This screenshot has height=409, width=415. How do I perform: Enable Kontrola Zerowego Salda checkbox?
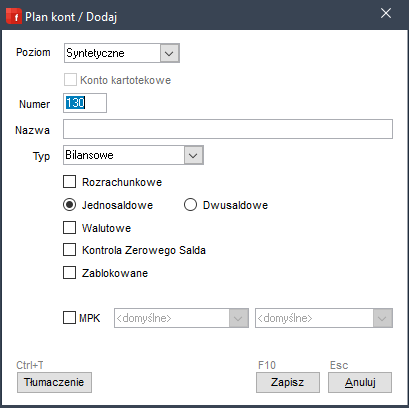pyautogui.click(x=70, y=250)
